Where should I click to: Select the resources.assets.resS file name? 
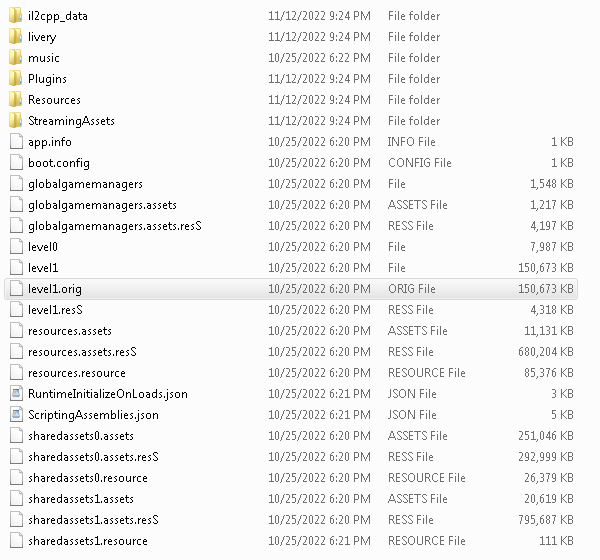point(82,352)
